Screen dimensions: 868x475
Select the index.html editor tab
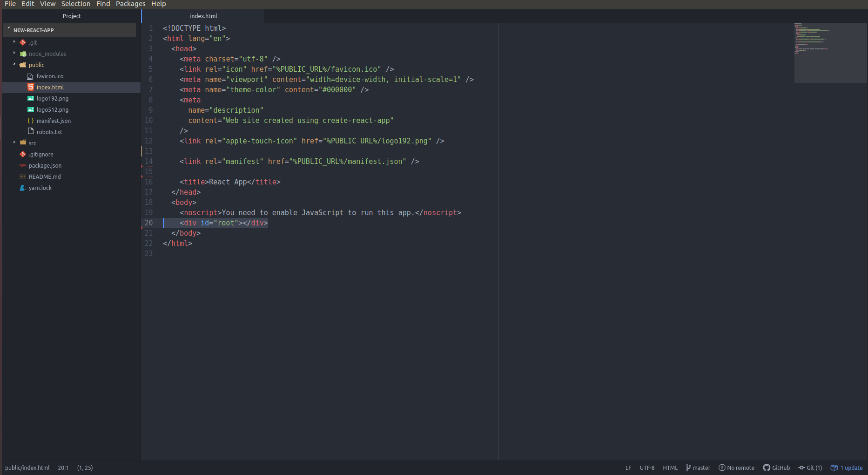[203, 16]
